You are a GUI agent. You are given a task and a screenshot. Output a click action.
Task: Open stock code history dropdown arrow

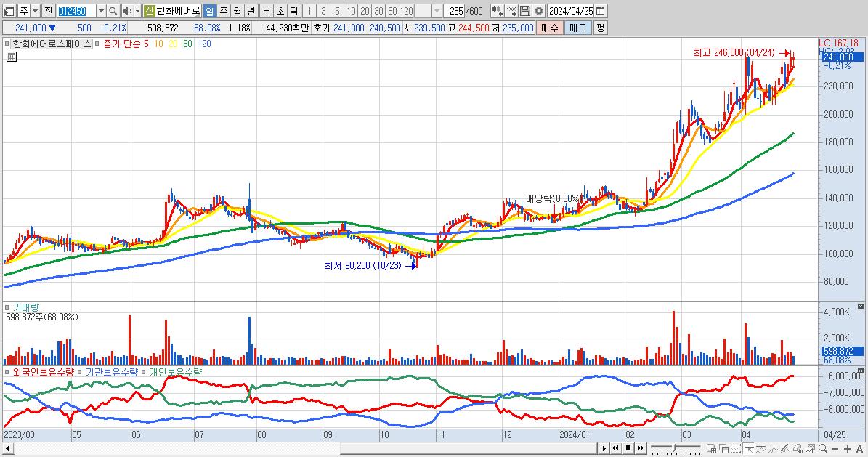(x=101, y=11)
